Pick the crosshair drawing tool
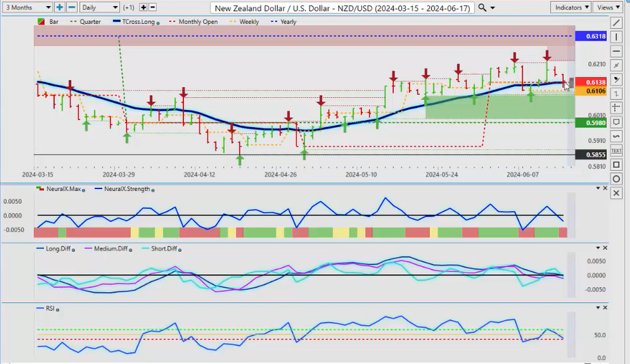Screen dimensions: 630x364 coord(616,107)
